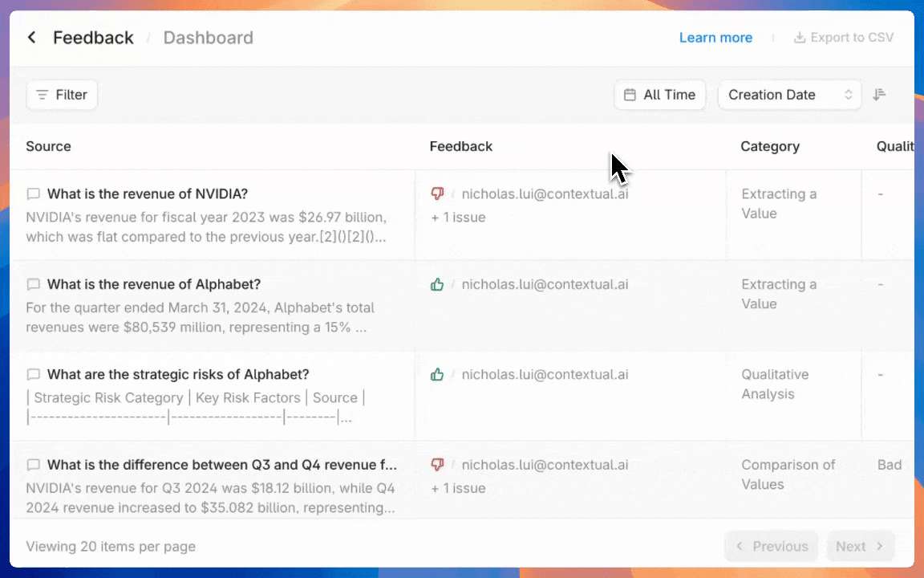Click the Previous pagination button

[771, 546]
